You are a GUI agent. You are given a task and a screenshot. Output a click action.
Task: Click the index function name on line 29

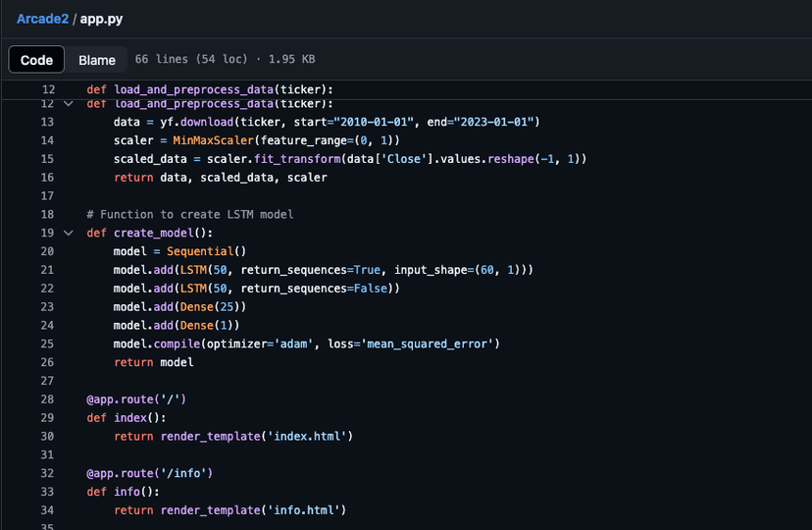[x=130, y=418]
